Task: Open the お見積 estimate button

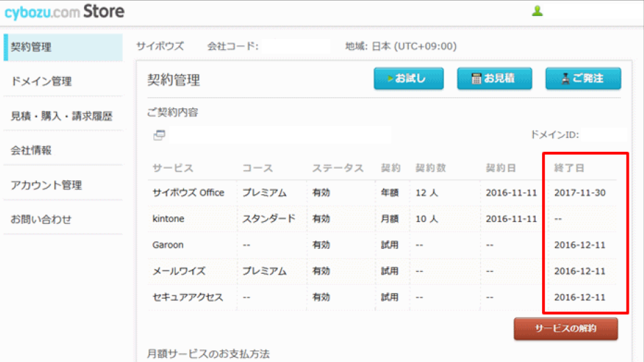Action: pyautogui.click(x=493, y=78)
